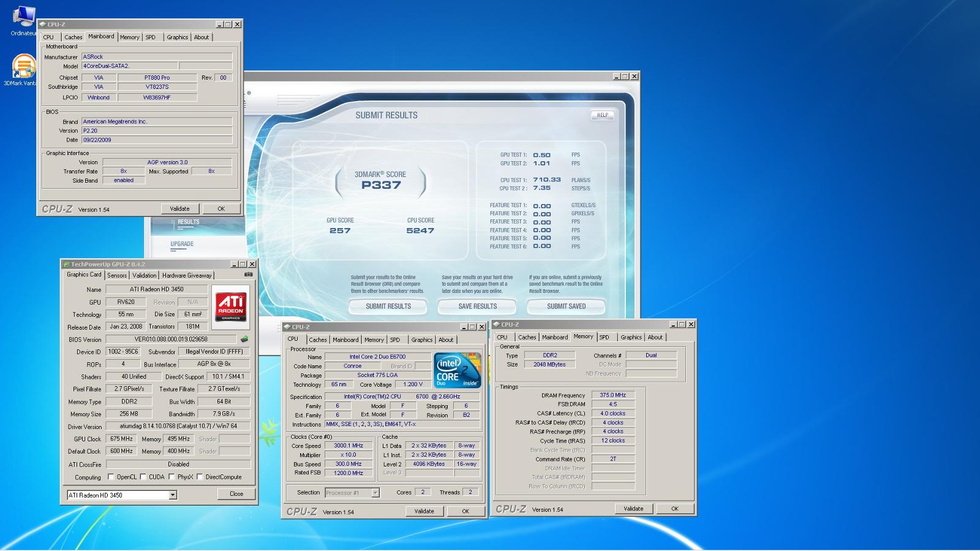
Task: Open the Validation tab in GPU-Z
Action: [145, 276]
